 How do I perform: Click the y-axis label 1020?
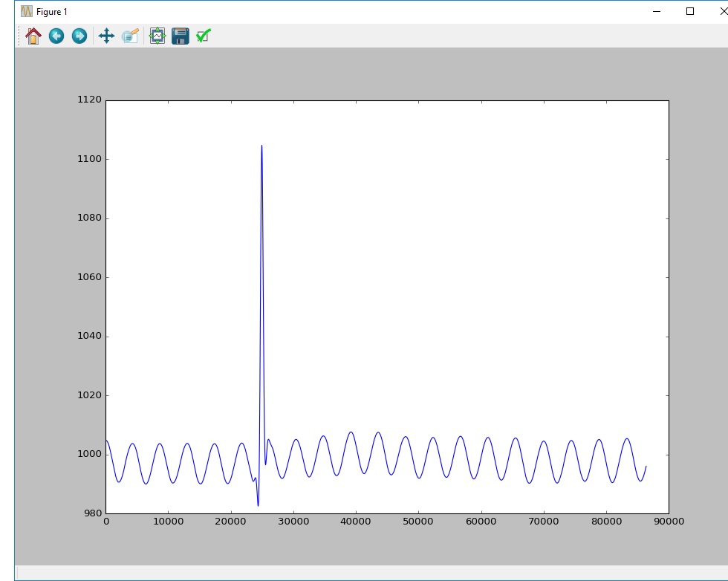(89, 395)
